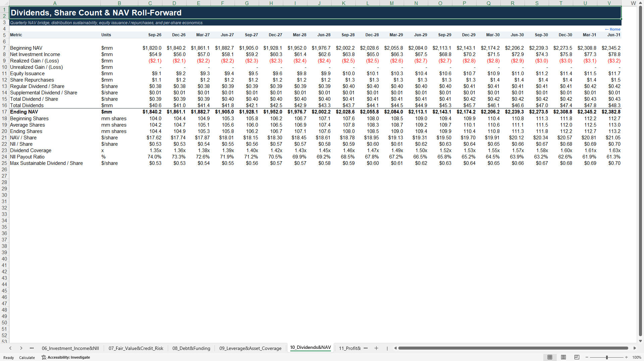Select column K header

(x=343, y=3)
